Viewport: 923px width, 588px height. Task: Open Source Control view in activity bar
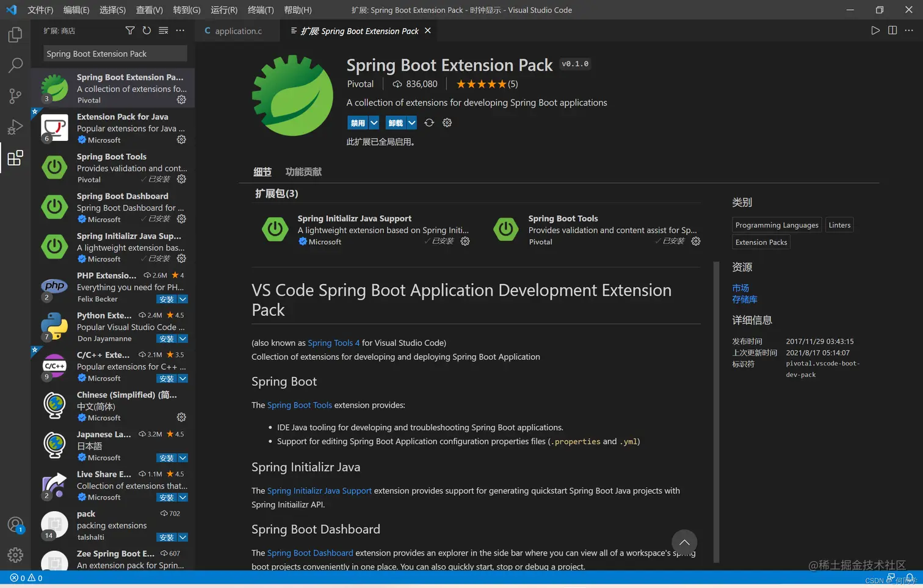click(15, 96)
